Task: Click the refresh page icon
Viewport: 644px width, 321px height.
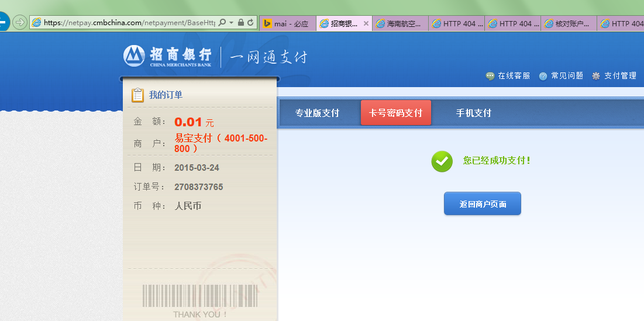Action: [x=250, y=23]
